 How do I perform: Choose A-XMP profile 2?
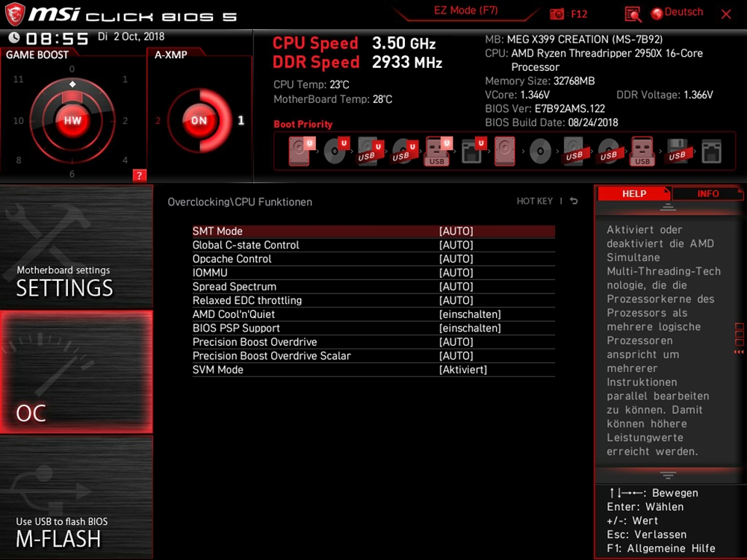pyautogui.click(x=158, y=120)
